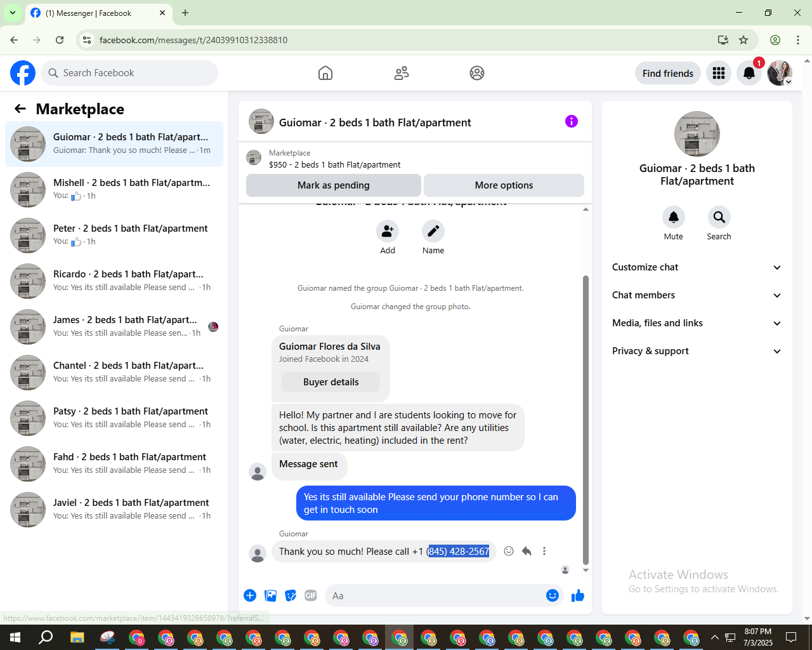
Task: Select Guiomar's conversation in the list
Action: (114, 144)
